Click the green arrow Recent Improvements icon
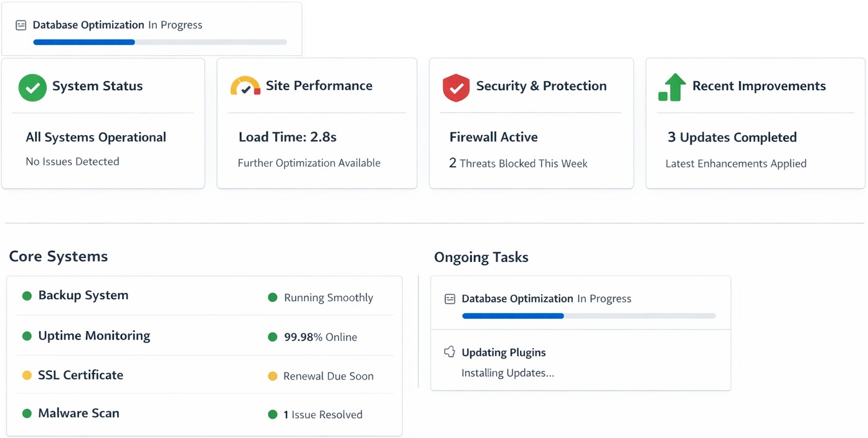Viewport: 868px width, 438px height. [x=672, y=87]
